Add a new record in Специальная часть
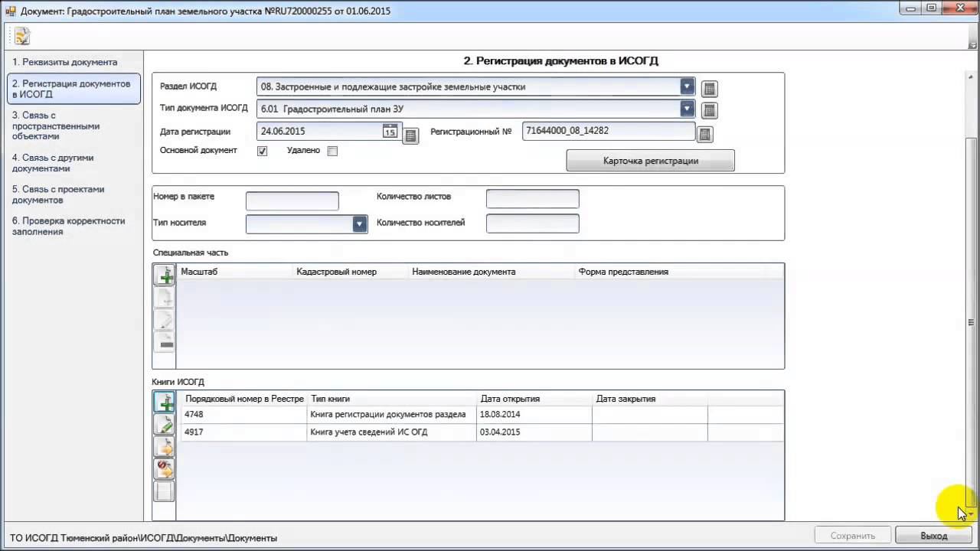The height and width of the screenshot is (551, 980). point(164,275)
